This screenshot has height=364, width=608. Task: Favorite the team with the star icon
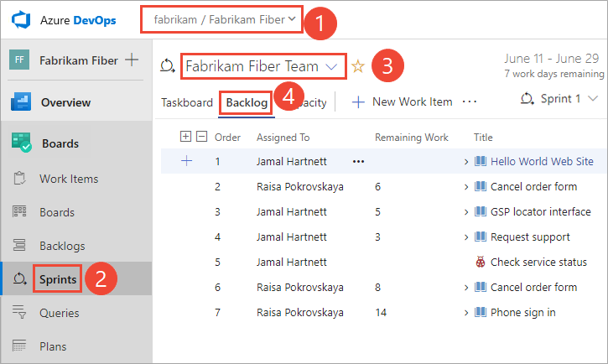point(357,66)
